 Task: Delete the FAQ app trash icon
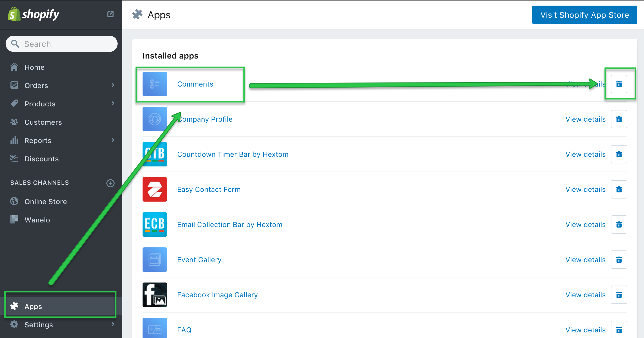pos(619,330)
